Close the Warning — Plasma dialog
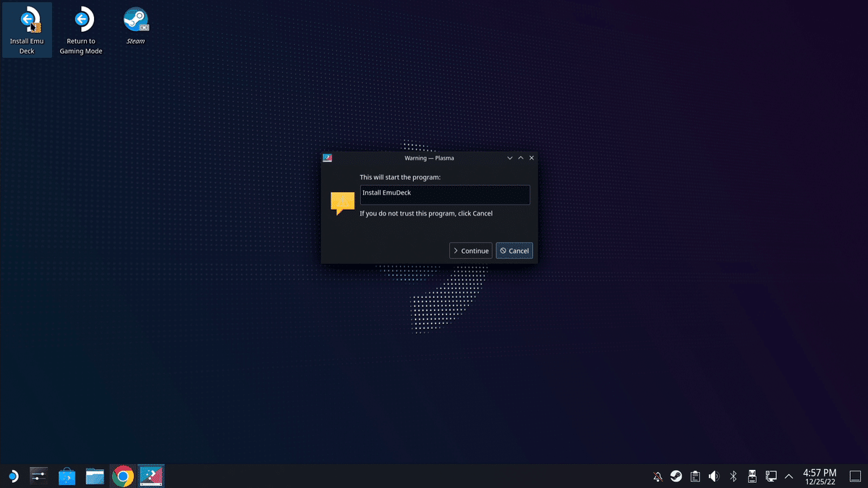The height and width of the screenshot is (488, 868). click(532, 158)
